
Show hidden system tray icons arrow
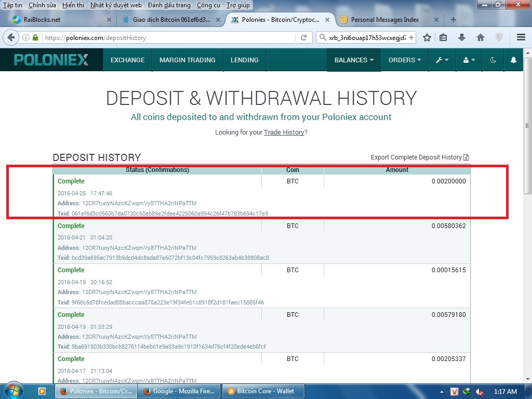(442, 392)
